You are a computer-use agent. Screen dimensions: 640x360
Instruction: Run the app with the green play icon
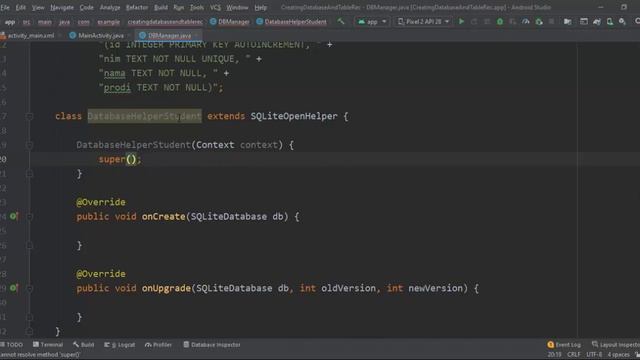(461, 22)
